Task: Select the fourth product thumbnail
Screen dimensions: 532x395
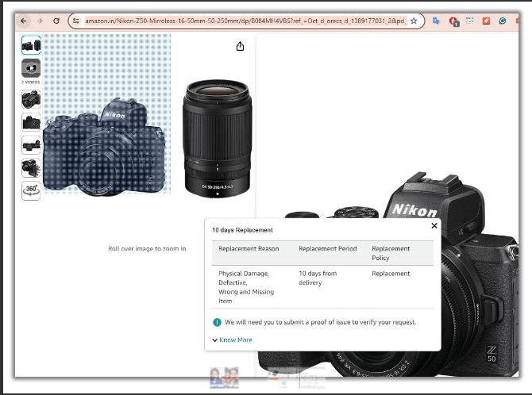Action: 31,122
